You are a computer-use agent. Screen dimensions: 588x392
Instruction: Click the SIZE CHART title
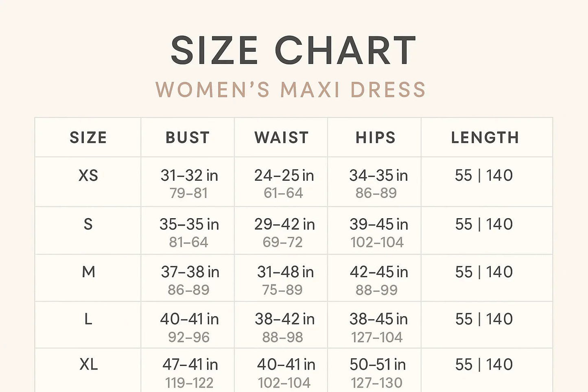point(293,50)
